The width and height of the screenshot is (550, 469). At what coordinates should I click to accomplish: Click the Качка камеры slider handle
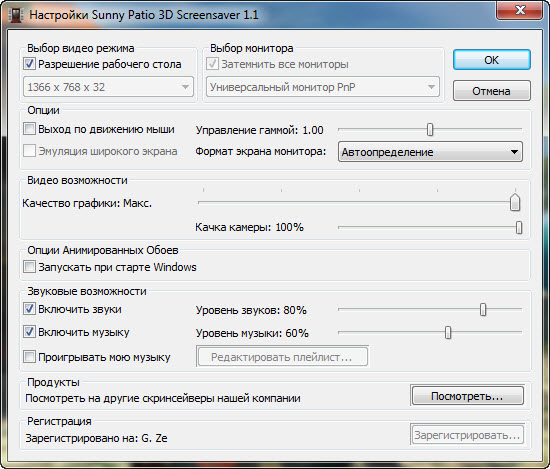tap(519, 227)
